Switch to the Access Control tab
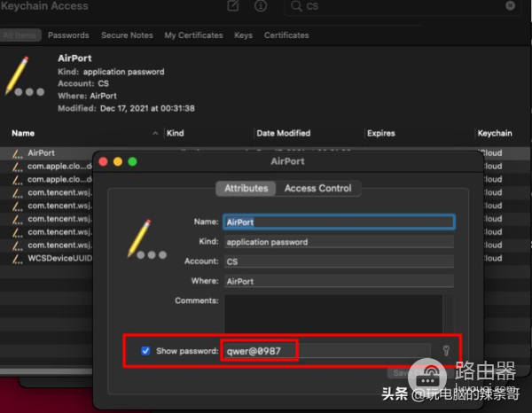The height and width of the screenshot is (413, 532). [317, 188]
